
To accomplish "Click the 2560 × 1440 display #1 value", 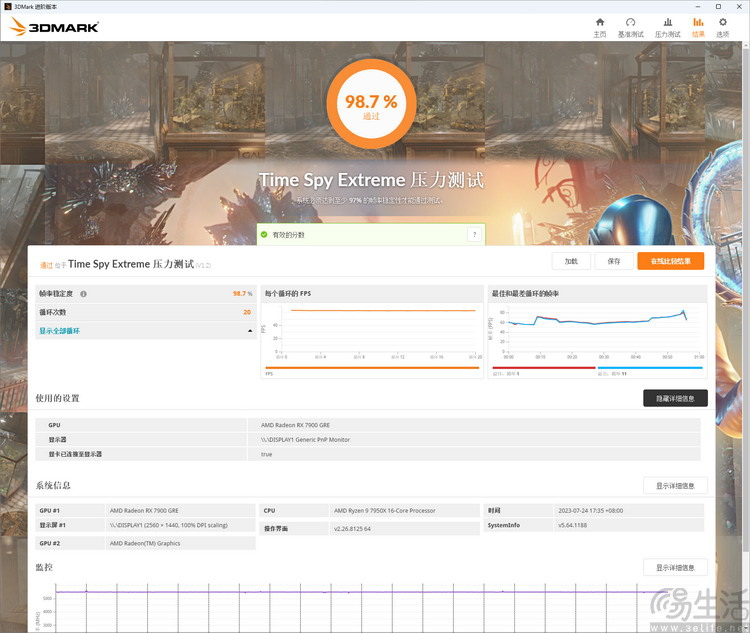I will 168,525.
